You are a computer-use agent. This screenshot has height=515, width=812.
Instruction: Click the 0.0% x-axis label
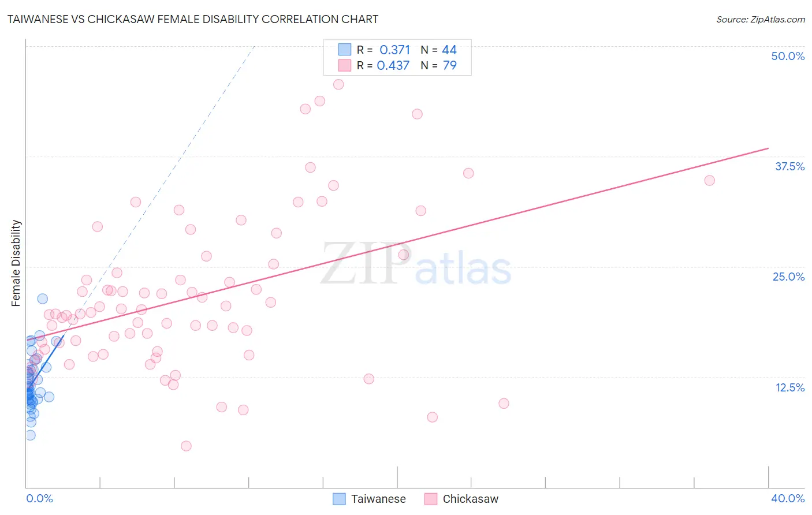(39, 498)
